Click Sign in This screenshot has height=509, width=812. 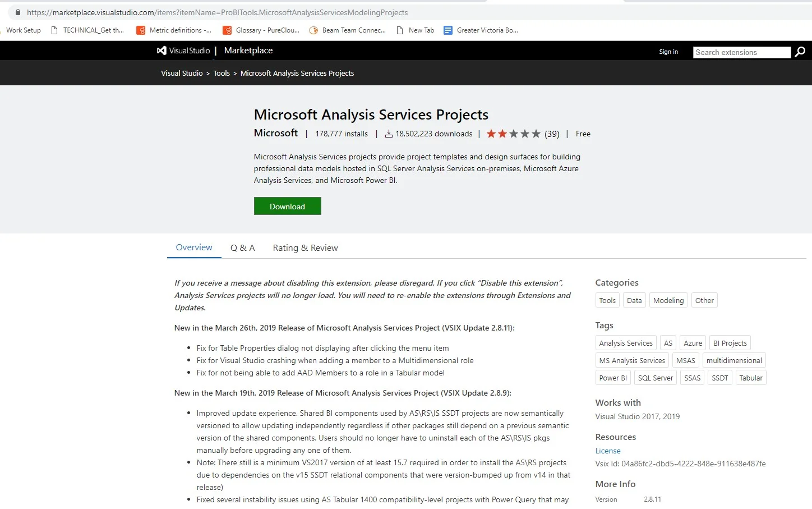[668, 52]
